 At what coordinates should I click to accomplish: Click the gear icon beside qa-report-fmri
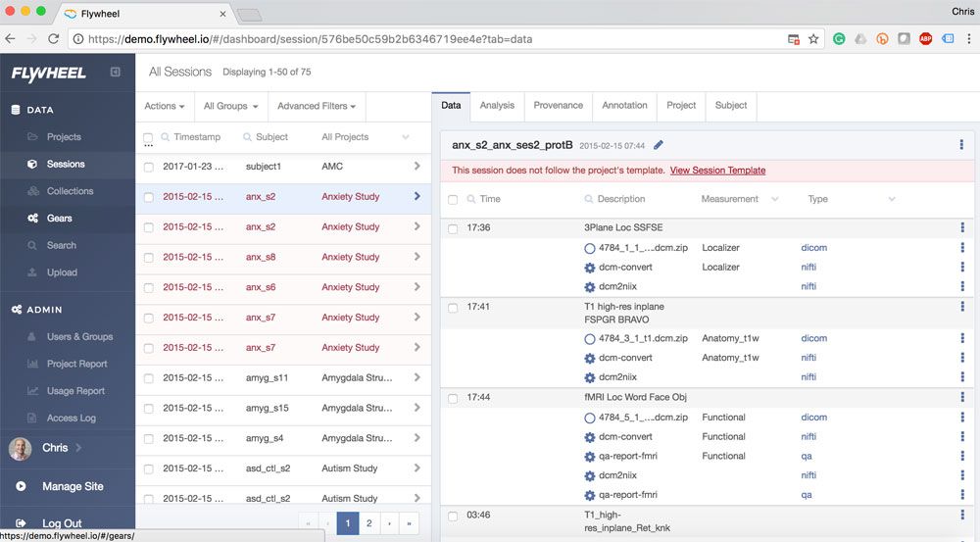point(589,456)
